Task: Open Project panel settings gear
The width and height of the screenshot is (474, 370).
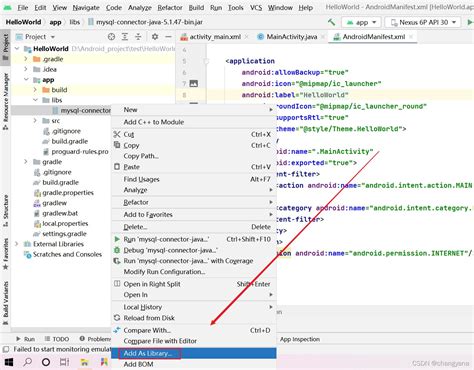Action: pos(155,37)
